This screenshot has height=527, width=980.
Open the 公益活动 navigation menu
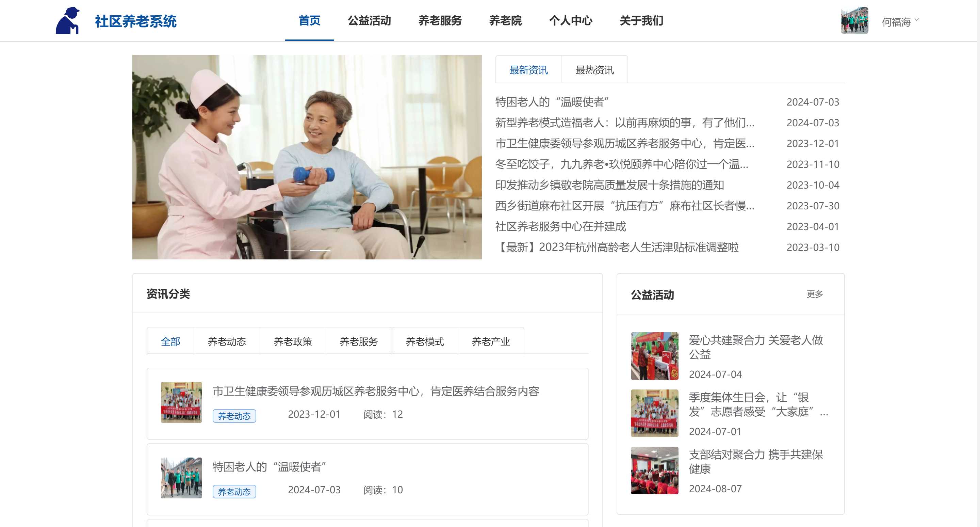(x=369, y=20)
